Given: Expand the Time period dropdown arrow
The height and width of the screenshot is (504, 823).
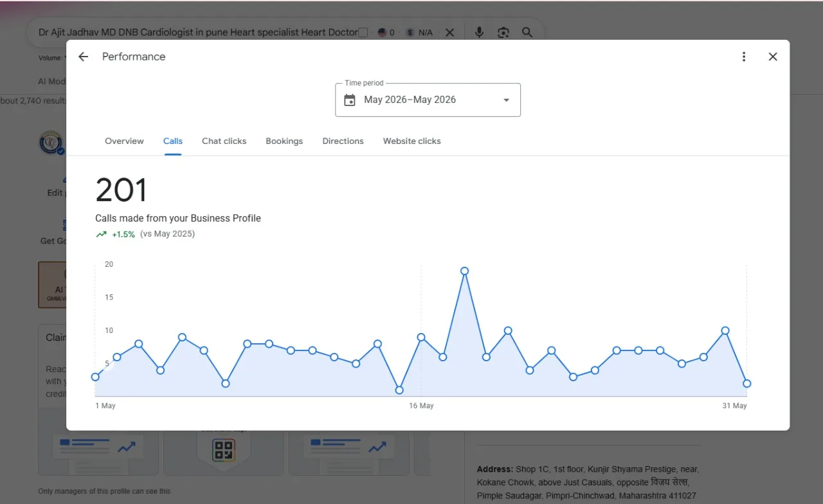Looking at the screenshot, I should point(506,100).
